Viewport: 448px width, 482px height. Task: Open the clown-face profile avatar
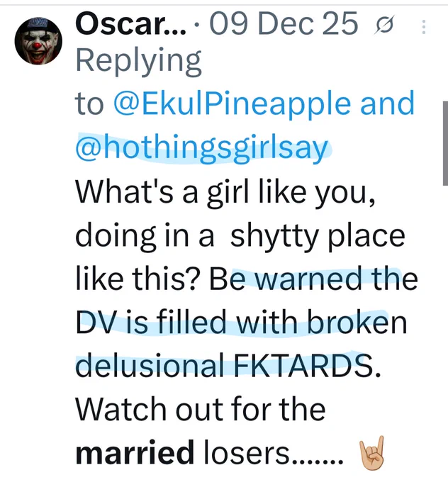pos(38,41)
